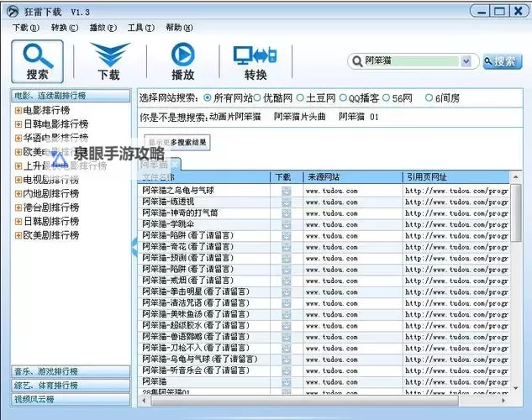Open 综艺、体育排行榜 panel

point(71,386)
